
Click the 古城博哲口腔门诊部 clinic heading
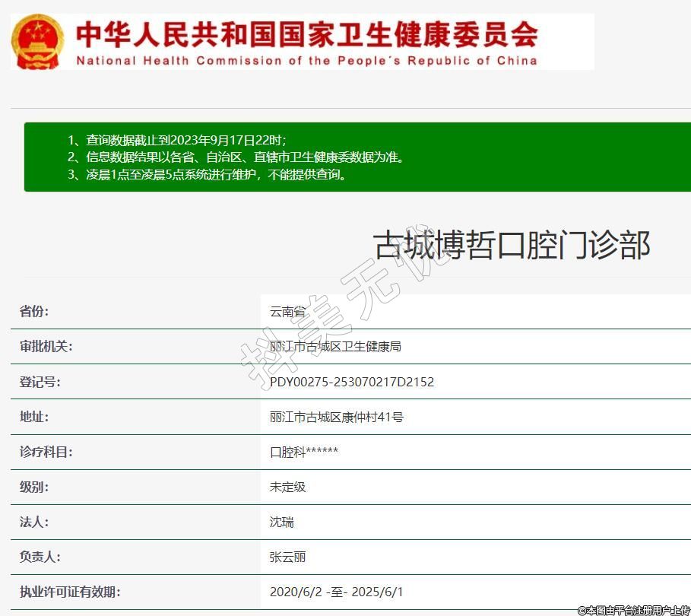[x=512, y=246]
